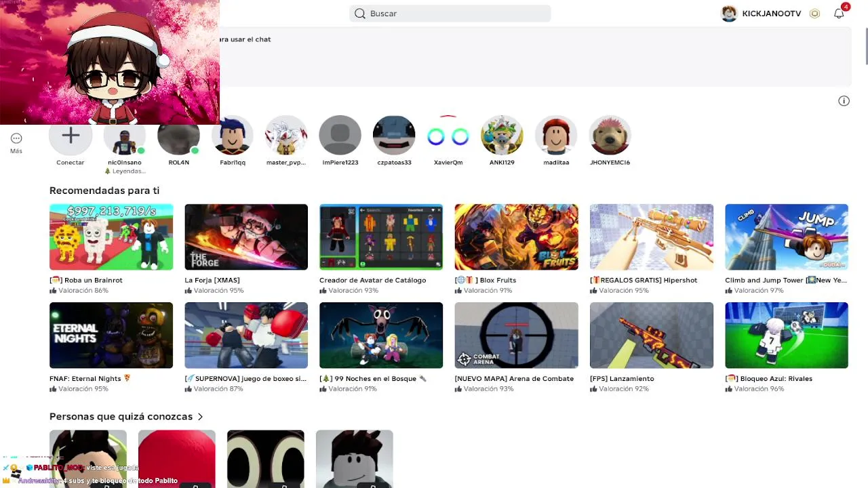Open friend XavierQm avatar
Image resolution: width=868 pixels, height=488 pixels.
coord(448,136)
